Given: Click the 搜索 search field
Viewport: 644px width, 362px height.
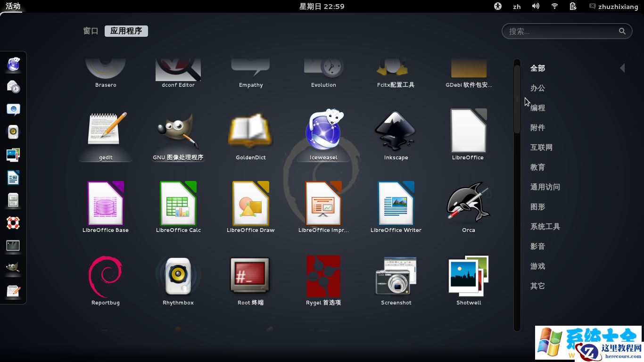Looking at the screenshot, I should pos(567,31).
